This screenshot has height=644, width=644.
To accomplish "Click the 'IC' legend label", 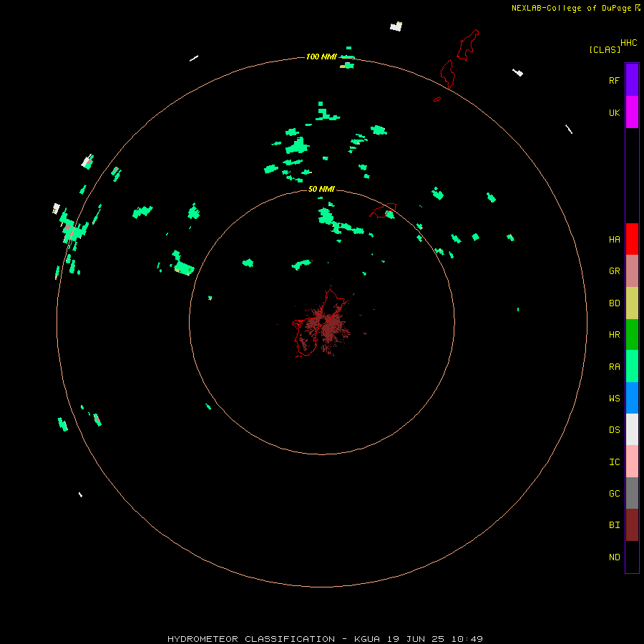I will (x=614, y=462).
